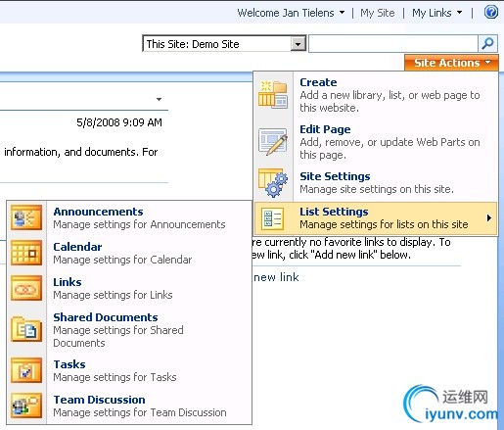
Task: Click the Site Settings gears icon
Action: (x=273, y=183)
